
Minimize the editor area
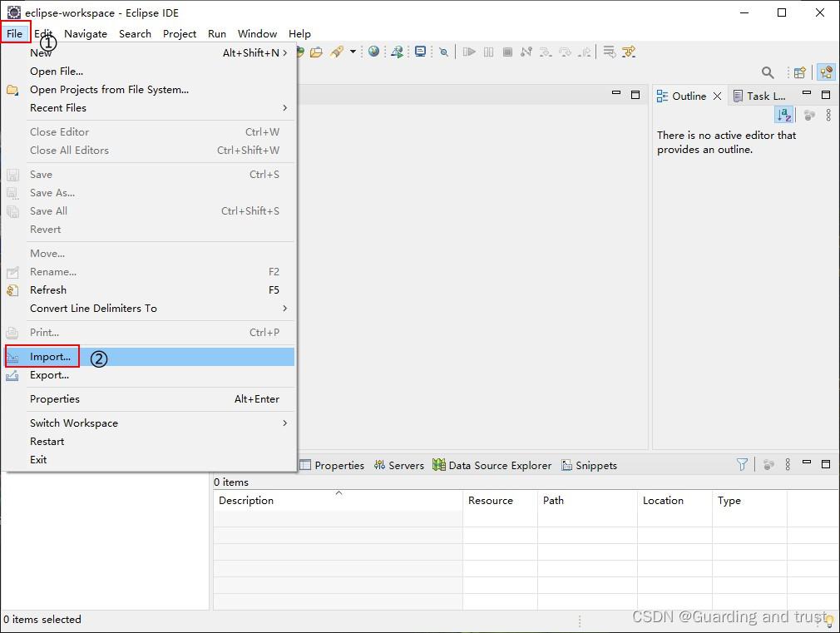click(x=616, y=94)
